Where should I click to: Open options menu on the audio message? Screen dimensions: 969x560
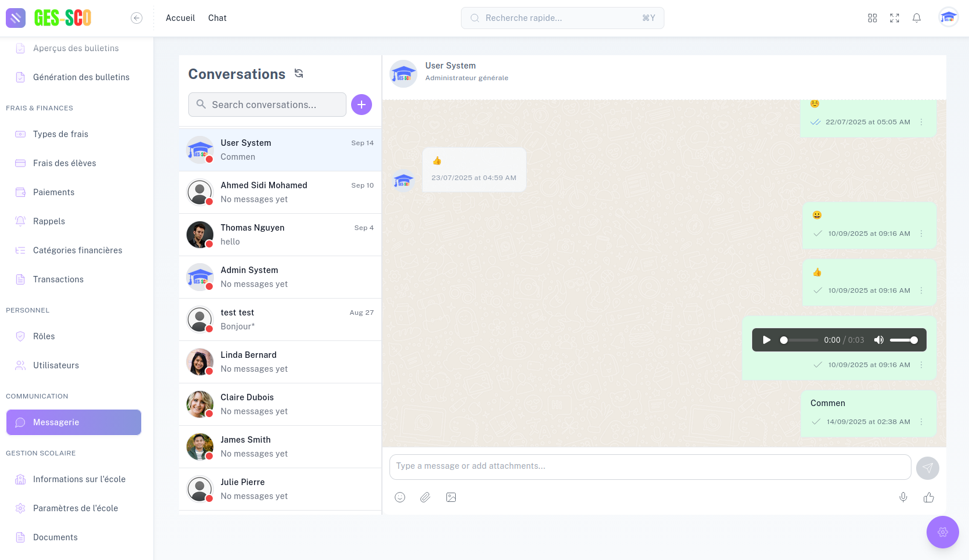[x=921, y=365]
